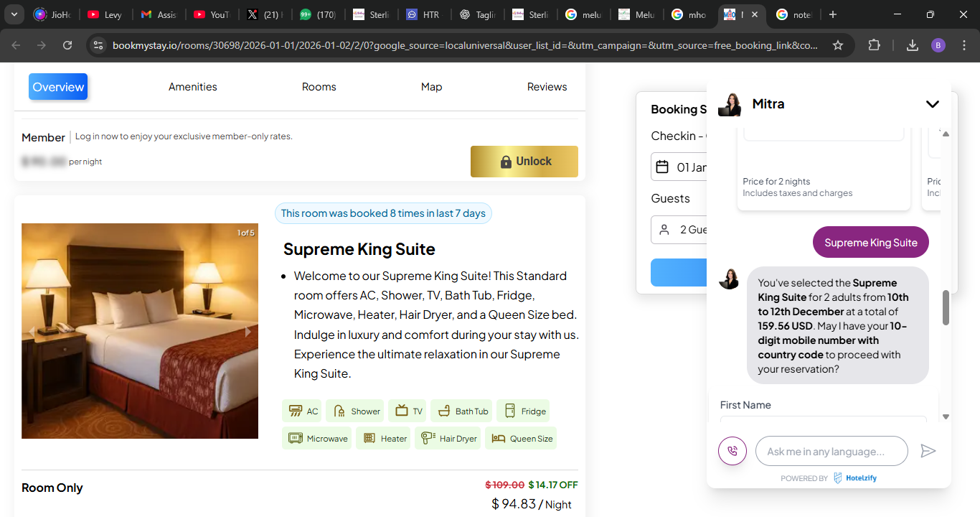The image size is (980, 517).
Task: Click the Queen Size bed amenity chip
Action: [521, 438]
